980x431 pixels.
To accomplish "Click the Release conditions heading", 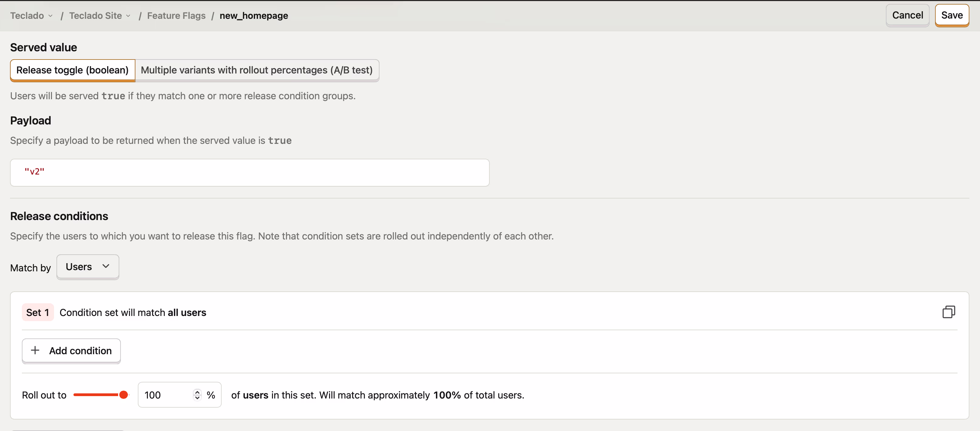I will pos(59,216).
